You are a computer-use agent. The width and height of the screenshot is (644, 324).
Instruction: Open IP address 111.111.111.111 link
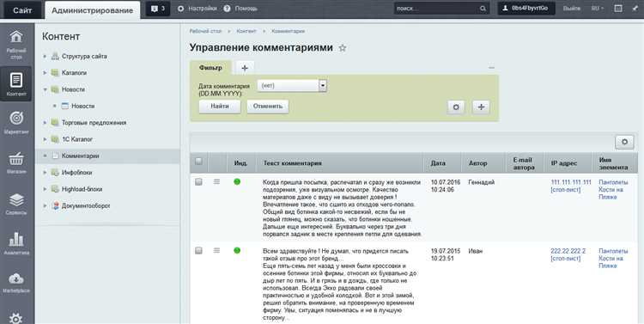(x=571, y=182)
